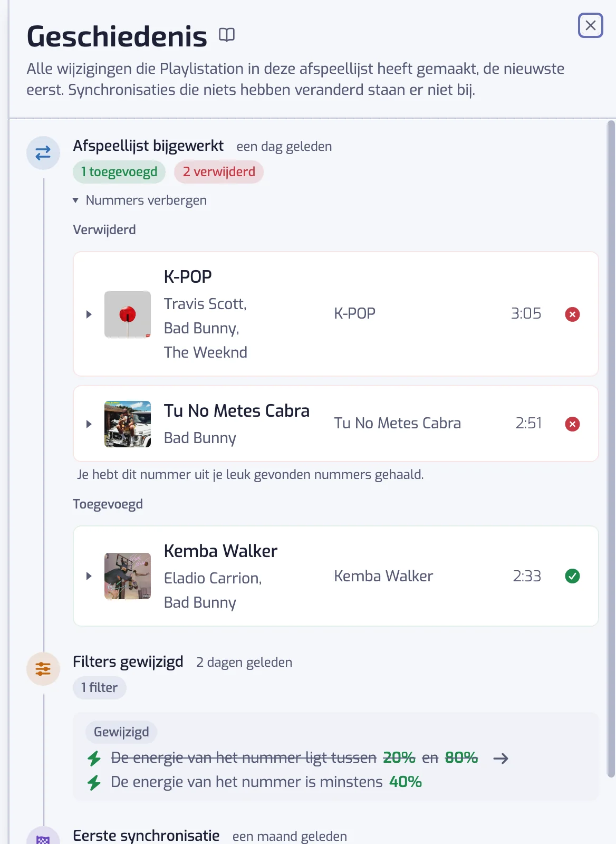Click the 3:05 duration
Image resolution: width=616 pixels, height=844 pixels.
click(526, 313)
